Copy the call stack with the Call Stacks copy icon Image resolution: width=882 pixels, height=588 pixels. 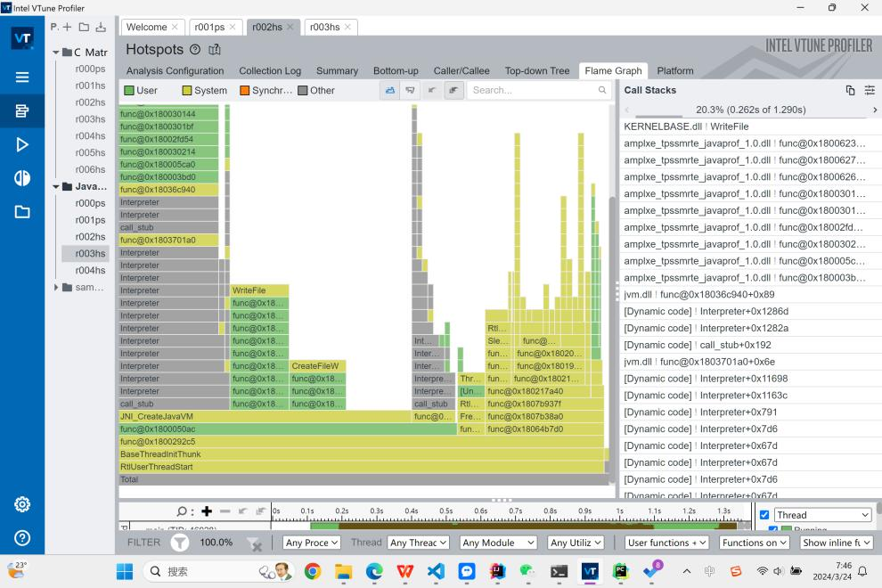pos(851,90)
